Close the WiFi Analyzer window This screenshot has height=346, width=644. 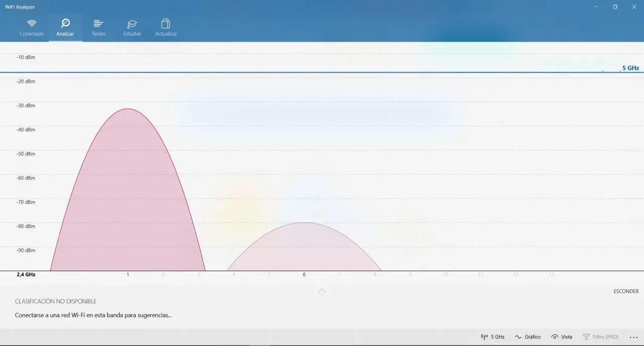pyautogui.click(x=634, y=7)
